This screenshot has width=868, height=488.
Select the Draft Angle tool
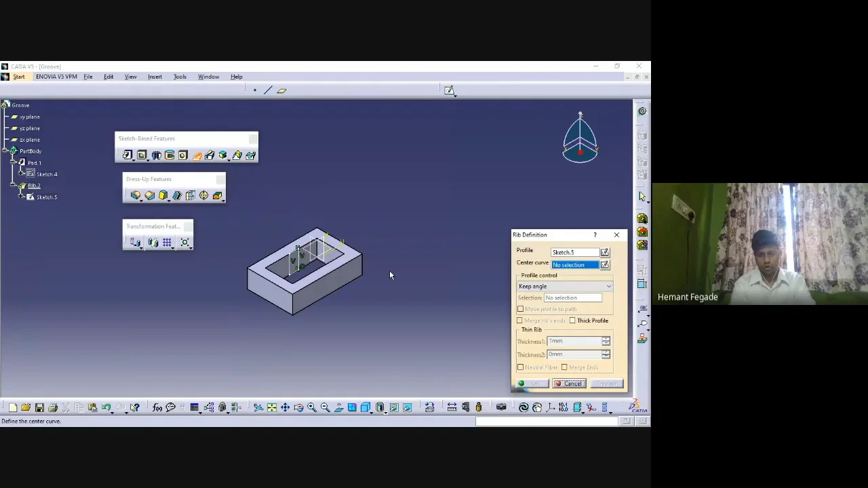coord(163,195)
